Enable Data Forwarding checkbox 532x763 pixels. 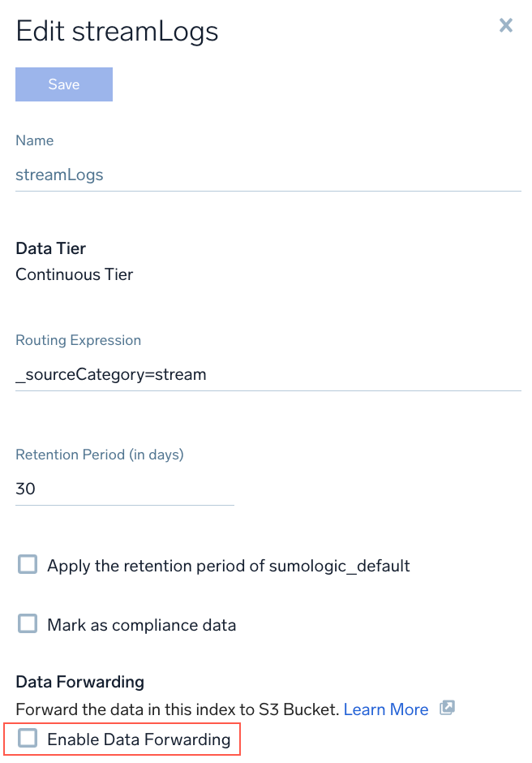(x=27, y=739)
